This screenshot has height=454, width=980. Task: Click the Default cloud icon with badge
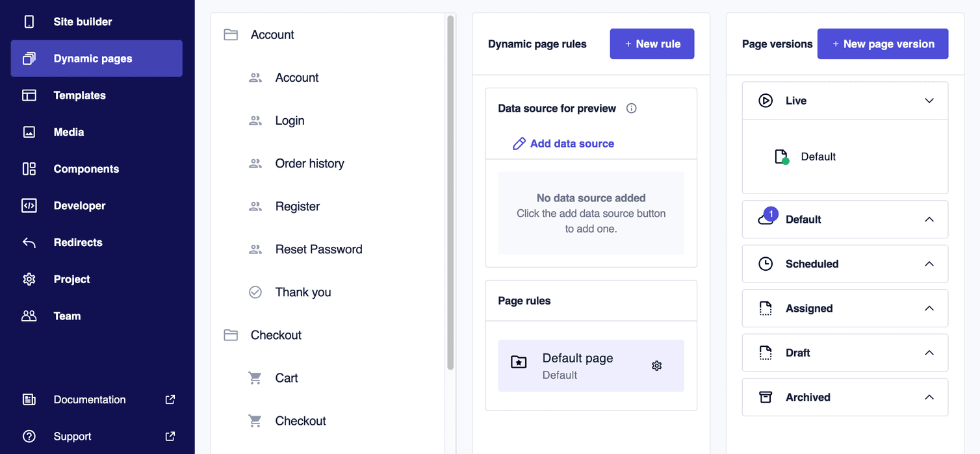[x=767, y=218]
